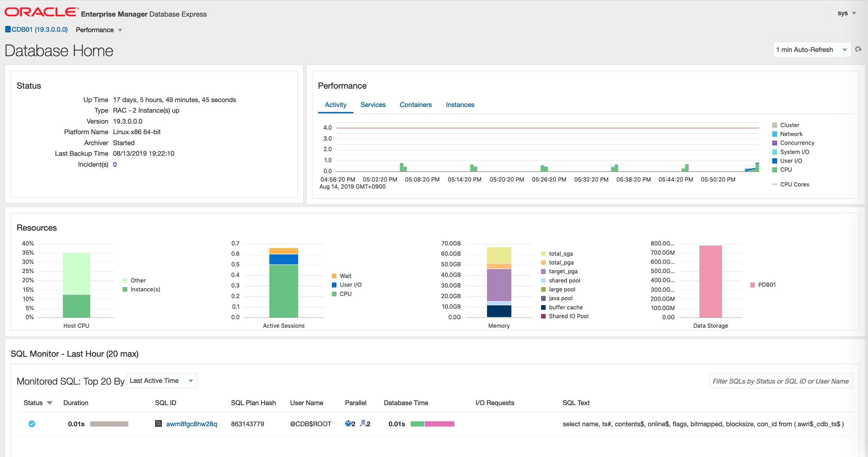Click the parallel instances icon
This screenshot has height=457, width=868.
[363, 423]
